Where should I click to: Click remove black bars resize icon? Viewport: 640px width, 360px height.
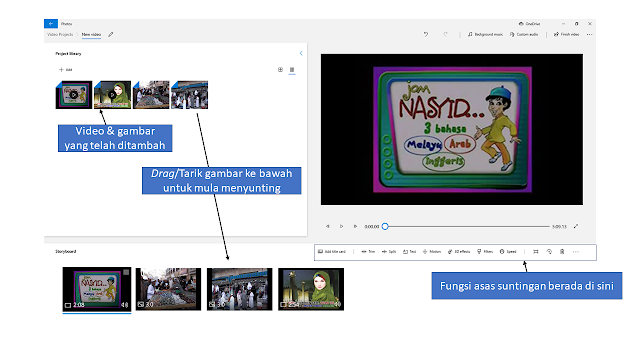point(536,252)
